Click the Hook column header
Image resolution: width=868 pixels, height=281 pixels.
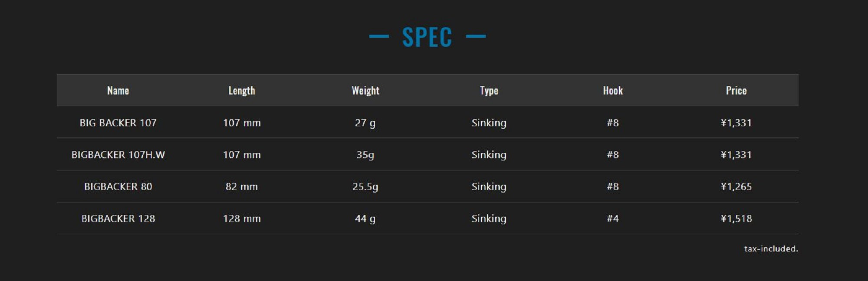[613, 91]
